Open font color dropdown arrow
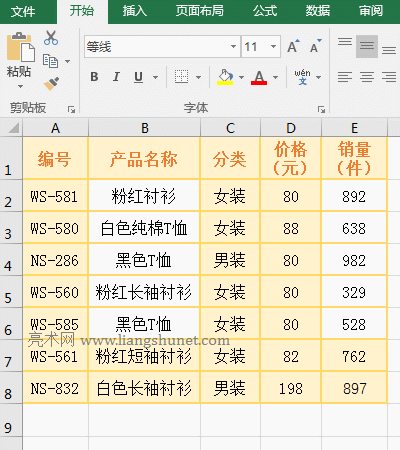 (x=275, y=77)
